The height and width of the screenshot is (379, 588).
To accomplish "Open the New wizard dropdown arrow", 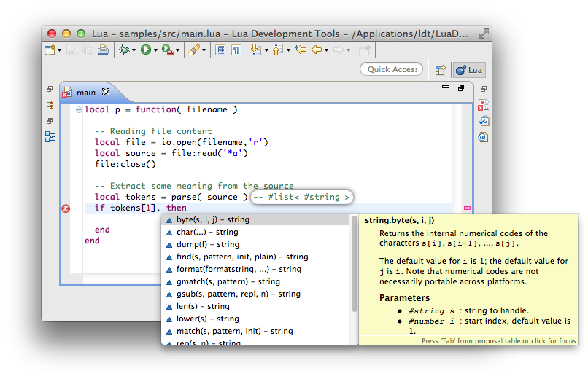I will tap(60, 50).
